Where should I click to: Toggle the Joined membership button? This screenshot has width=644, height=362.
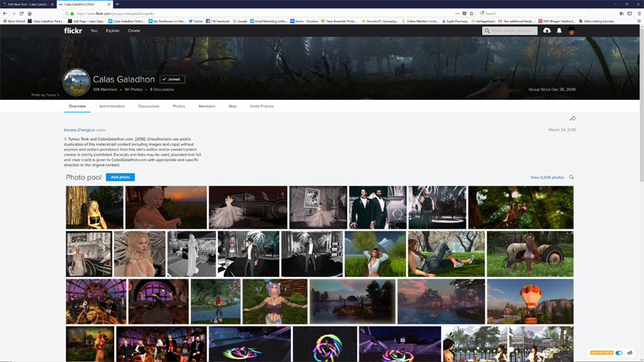click(172, 79)
